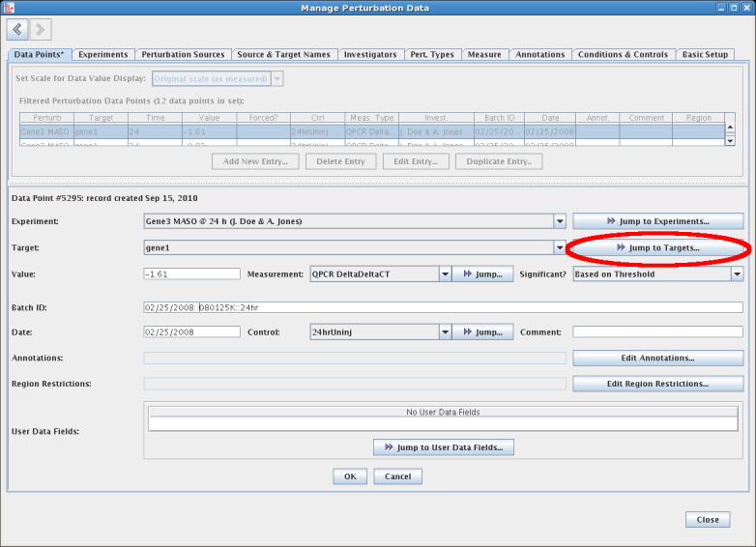Click Edit Annotations button
756x547 pixels.
click(x=657, y=359)
